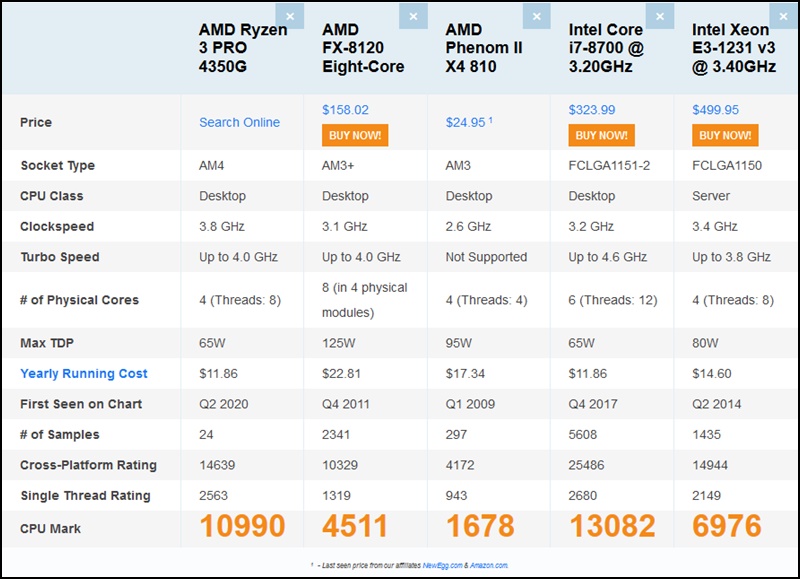The height and width of the screenshot is (579, 800).
Task: Click the 6 (Threads: 12) cell
Action: [x=613, y=300]
